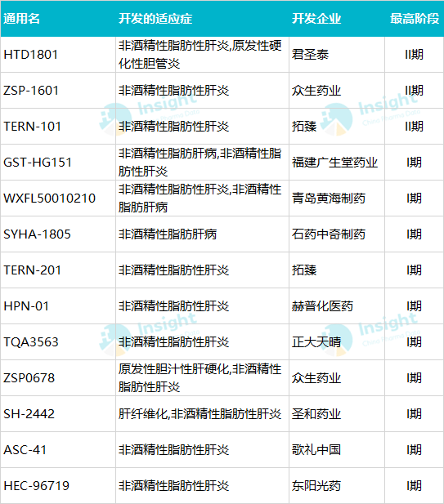Select the SYHA-1805 drug name
The width and height of the screenshot is (444, 504).
click(37, 234)
